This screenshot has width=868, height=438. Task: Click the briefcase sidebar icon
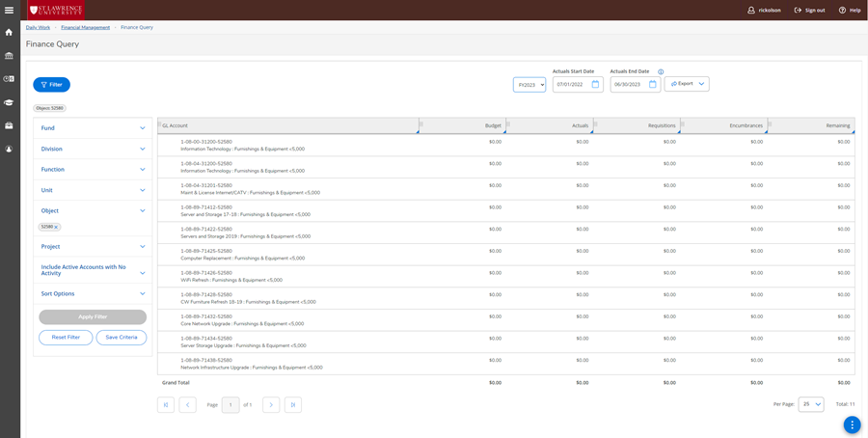(x=10, y=125)
